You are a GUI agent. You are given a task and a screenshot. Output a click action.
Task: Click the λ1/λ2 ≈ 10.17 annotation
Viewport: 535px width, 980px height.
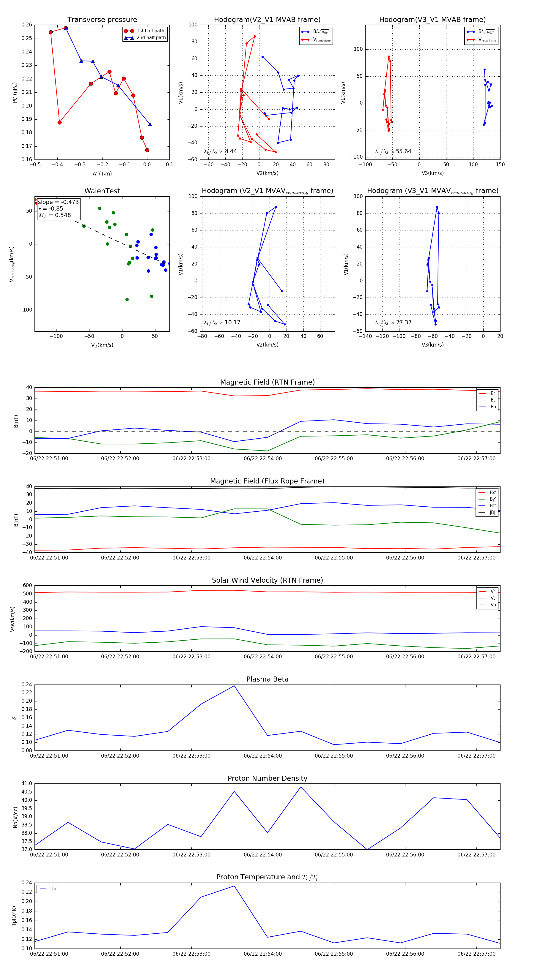(222, 323)
